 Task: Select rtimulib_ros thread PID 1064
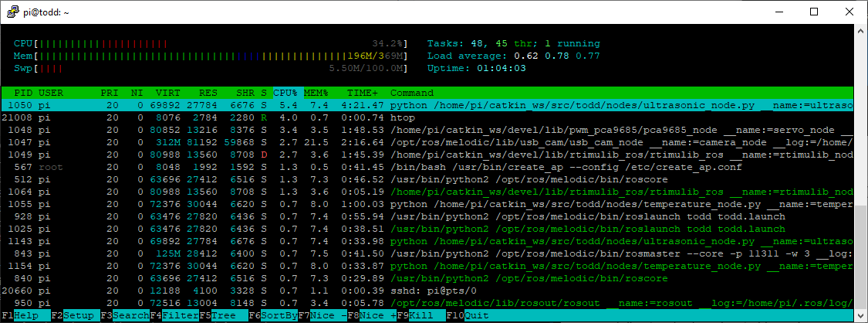click(x=427, y=192)
